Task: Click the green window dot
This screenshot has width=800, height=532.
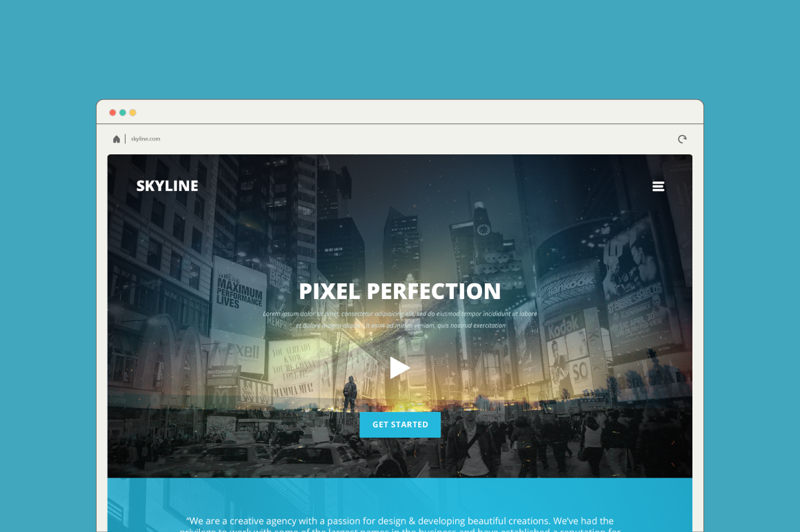Action: [123, 112]
